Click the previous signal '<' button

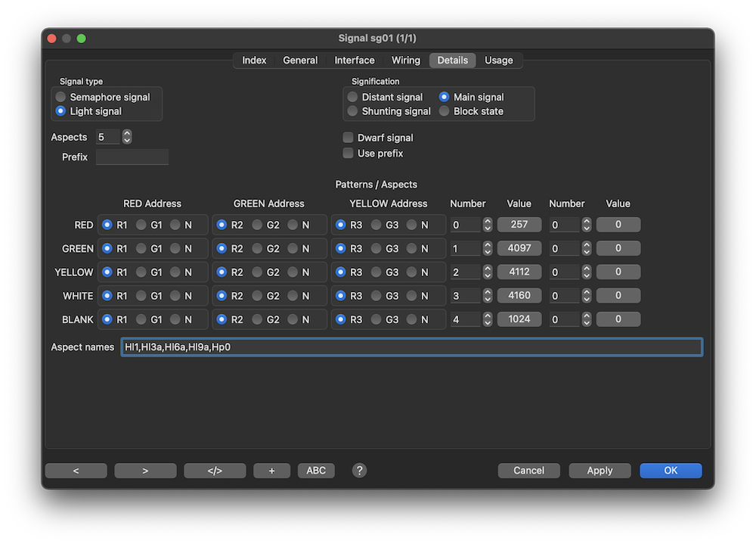(x=76, y=471)
